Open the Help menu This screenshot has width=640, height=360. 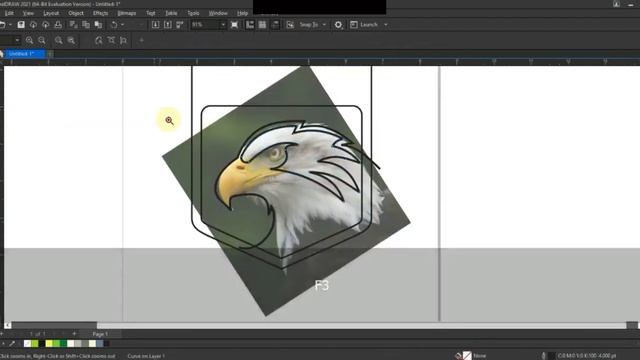tap(242, 13)
